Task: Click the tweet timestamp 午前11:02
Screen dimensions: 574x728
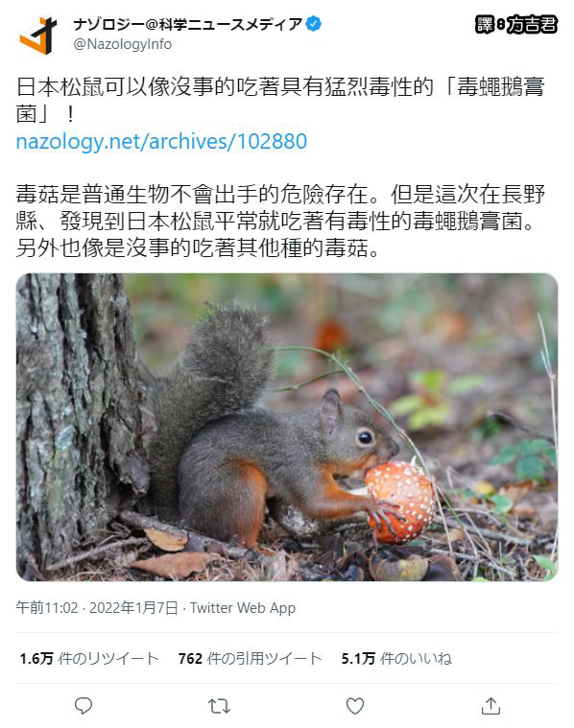Action: (47, 608)
